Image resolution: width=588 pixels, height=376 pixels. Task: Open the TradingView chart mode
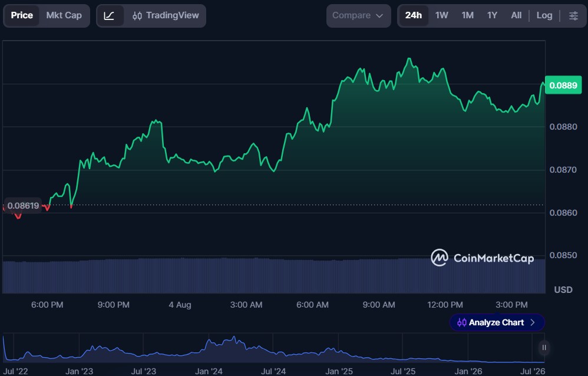[x=166, y=16]
